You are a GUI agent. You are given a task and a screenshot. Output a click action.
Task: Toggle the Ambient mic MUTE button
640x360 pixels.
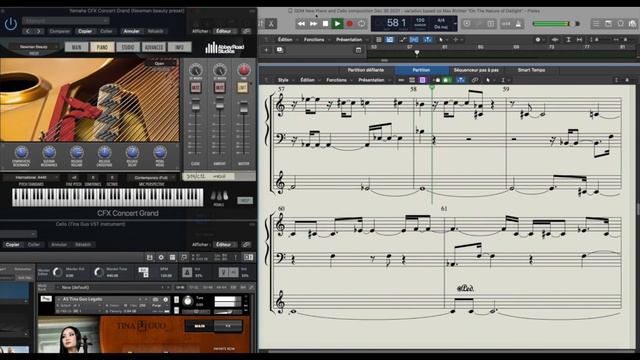[x=220, y=87]
